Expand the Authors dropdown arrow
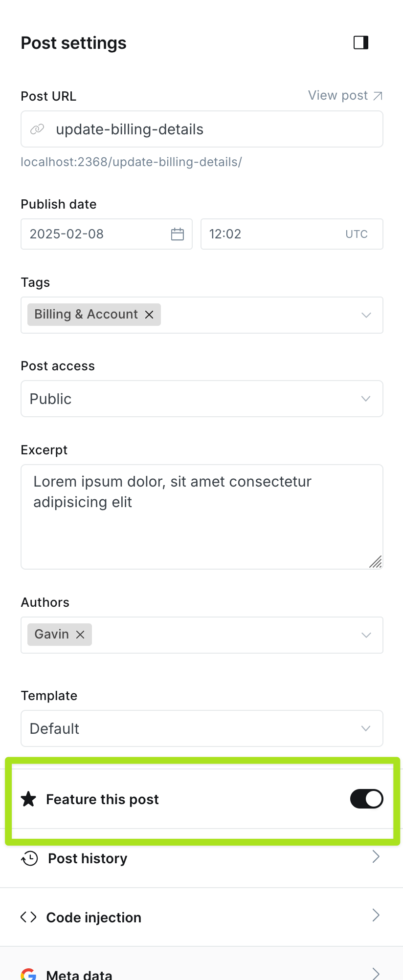 tap(366, 635)
